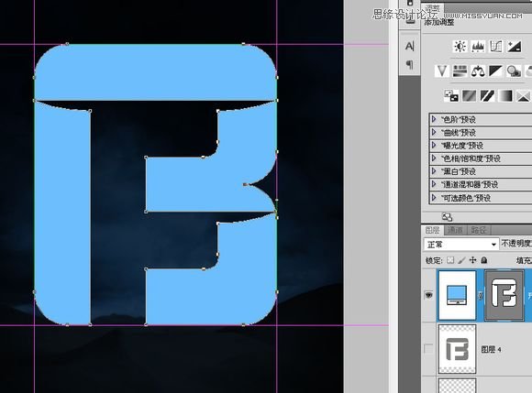The height and width of the screenshot is (393, 532).
Task: Show 图层 4 by clicking its visibility box
Action: (429, 349)
